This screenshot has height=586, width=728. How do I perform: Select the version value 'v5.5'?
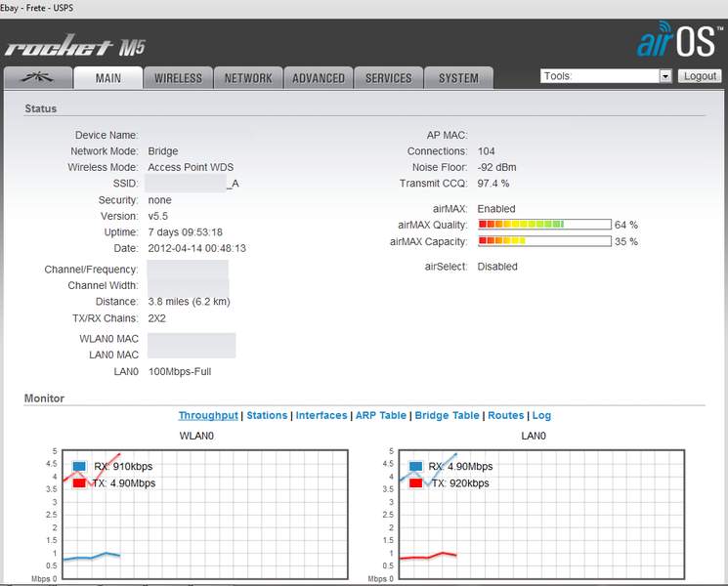click(158, 216)
